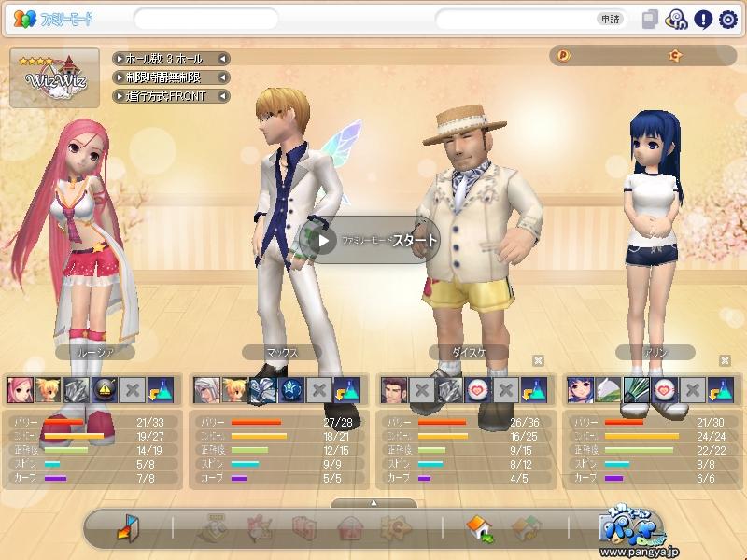Click ダイスケ's silver club set icon
Image resolution: width=747 pixels, height=560 pixels.
coord(450,390)
